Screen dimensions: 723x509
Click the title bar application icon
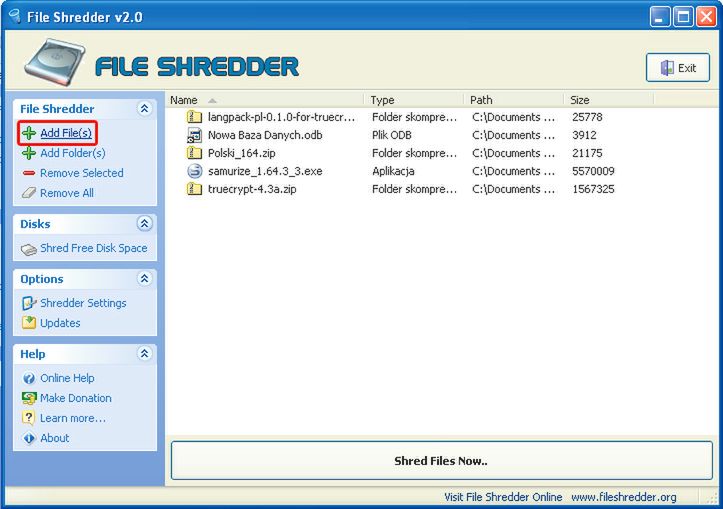15,17
